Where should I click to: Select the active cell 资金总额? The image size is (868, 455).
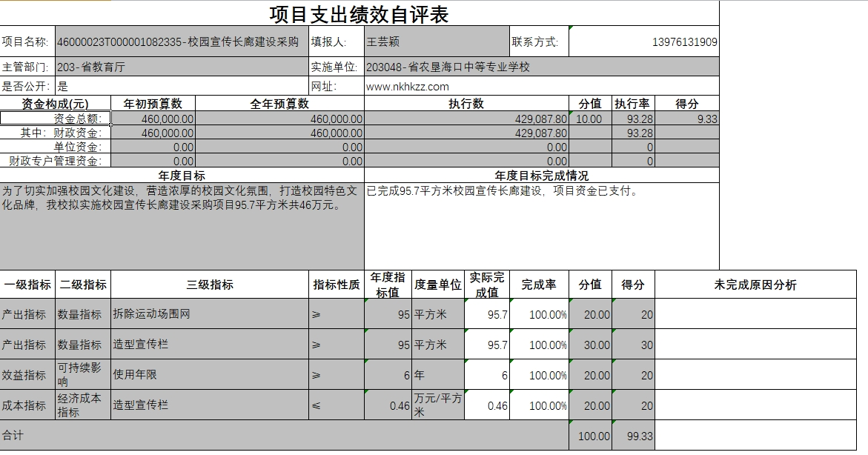[56, 119]
